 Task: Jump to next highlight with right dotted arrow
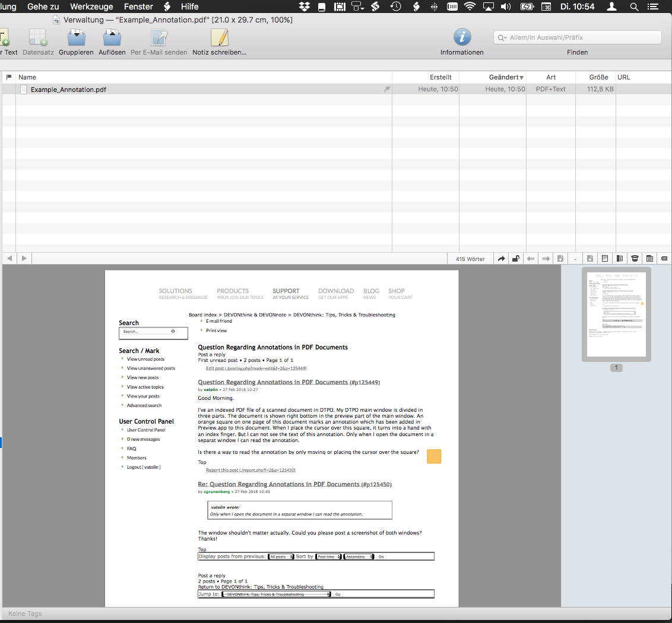tap(546, 259)
